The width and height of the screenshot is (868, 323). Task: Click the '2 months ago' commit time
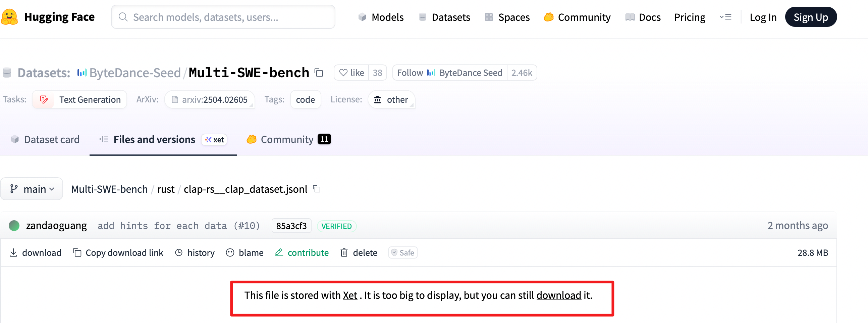coord(798,225)
